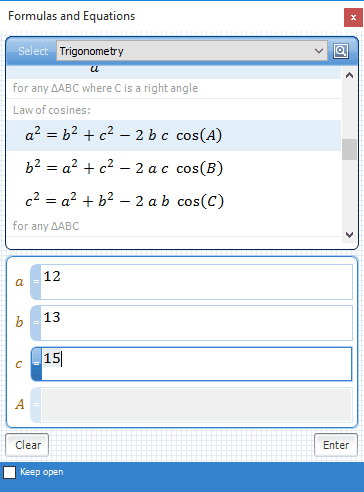
Task: Open the Trigonometry category dropdown
Action: (192, 51)
